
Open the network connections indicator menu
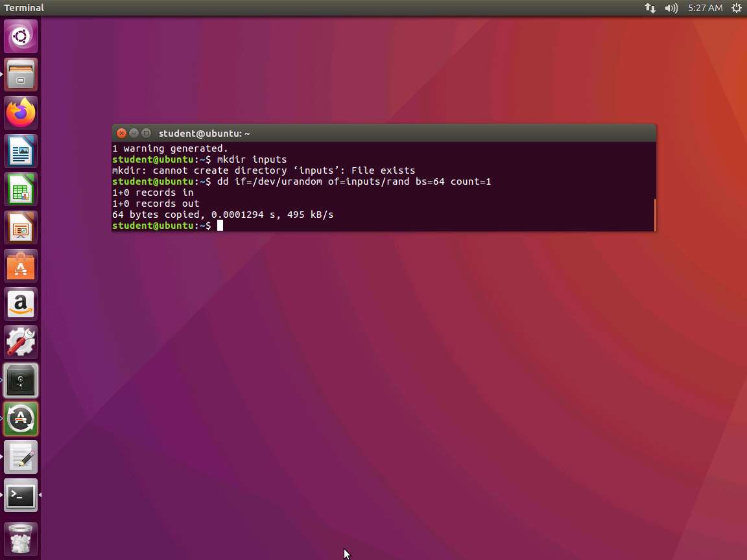point(650,8)
